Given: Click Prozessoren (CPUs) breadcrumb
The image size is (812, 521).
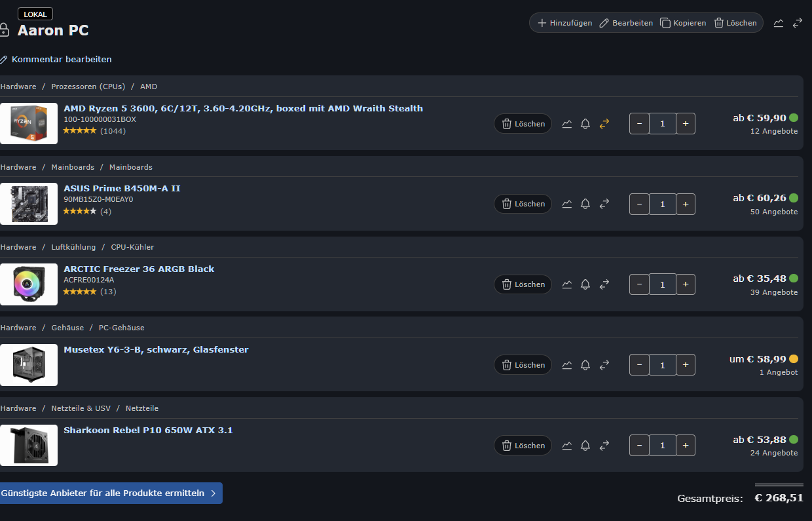Looking at the screenshot, I should 88,87.
